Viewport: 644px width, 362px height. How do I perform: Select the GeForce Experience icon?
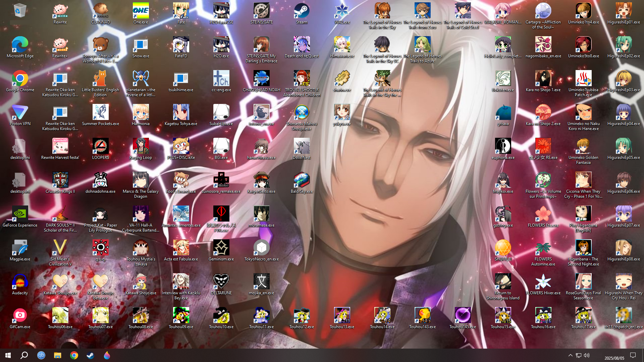click(20, 217)
